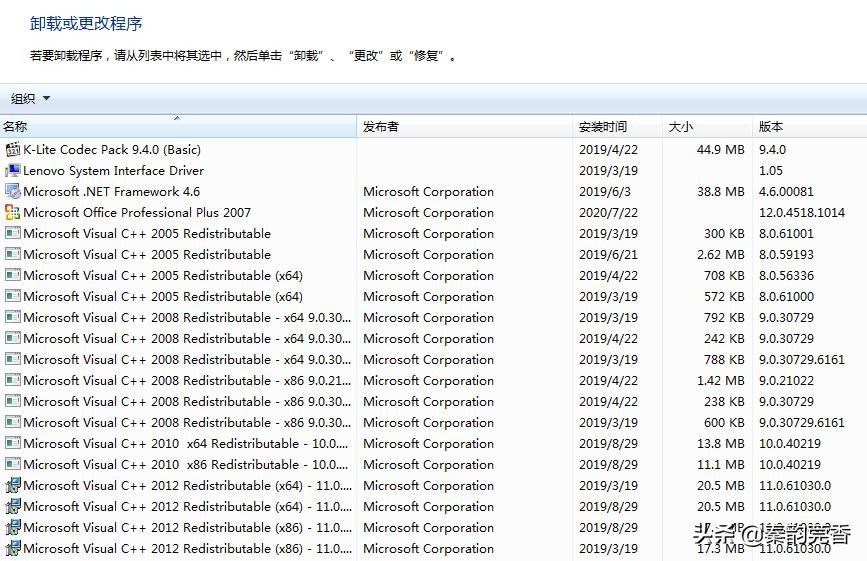Click the size cell '13.8 MB'
867x561 pixels.
[720, 443]
